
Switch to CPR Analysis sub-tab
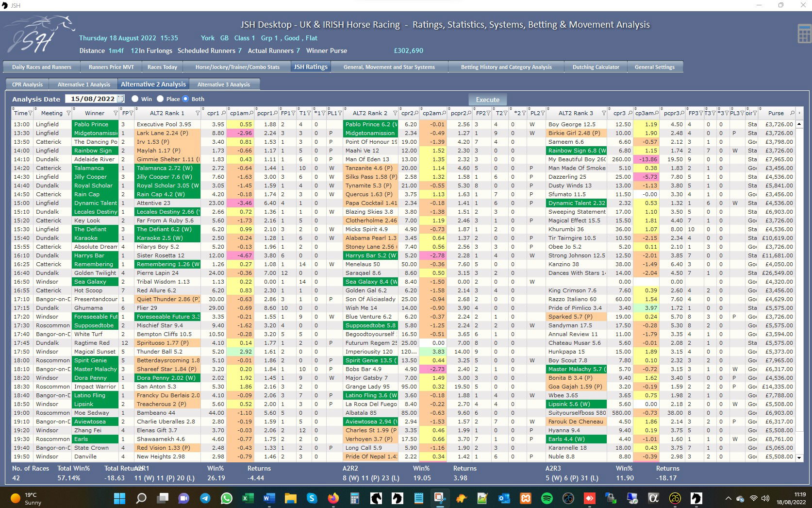(27, 85)
